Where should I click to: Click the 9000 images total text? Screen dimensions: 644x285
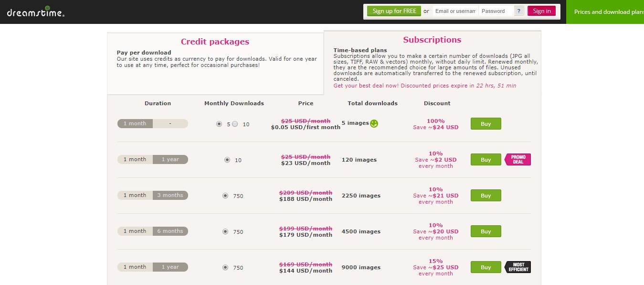click(x=361, y=267)
